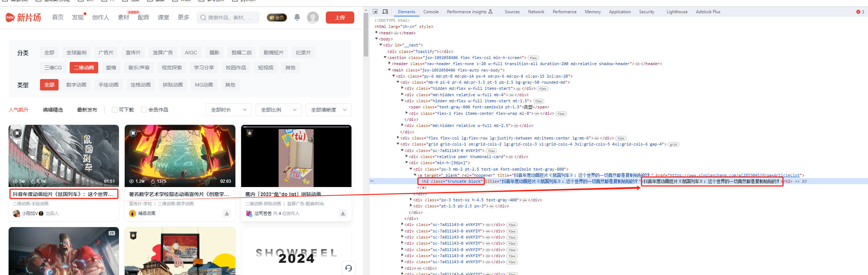Viewport: 868px width, 275px height.
Task: Select the MG动画 type filter
Action: click(x=204, y=85)
